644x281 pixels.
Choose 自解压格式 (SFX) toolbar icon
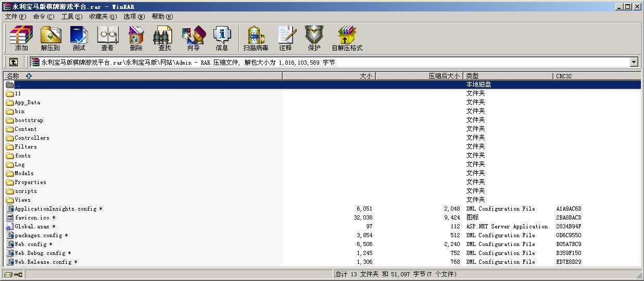(347, 38)
